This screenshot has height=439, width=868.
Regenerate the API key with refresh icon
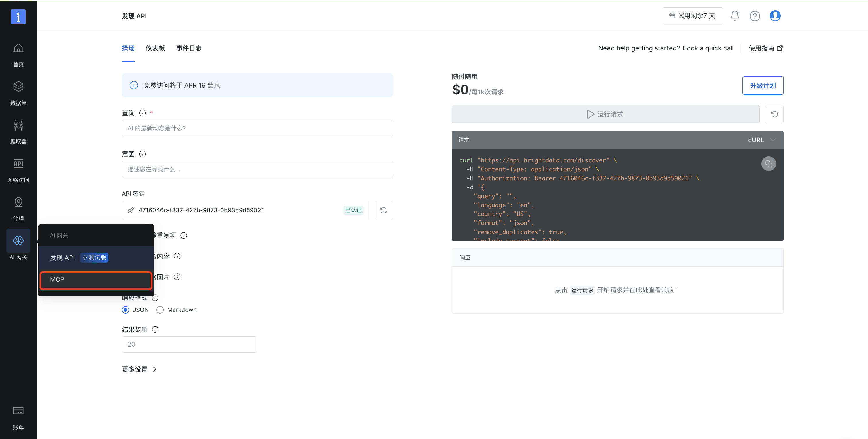pos(383,210)
